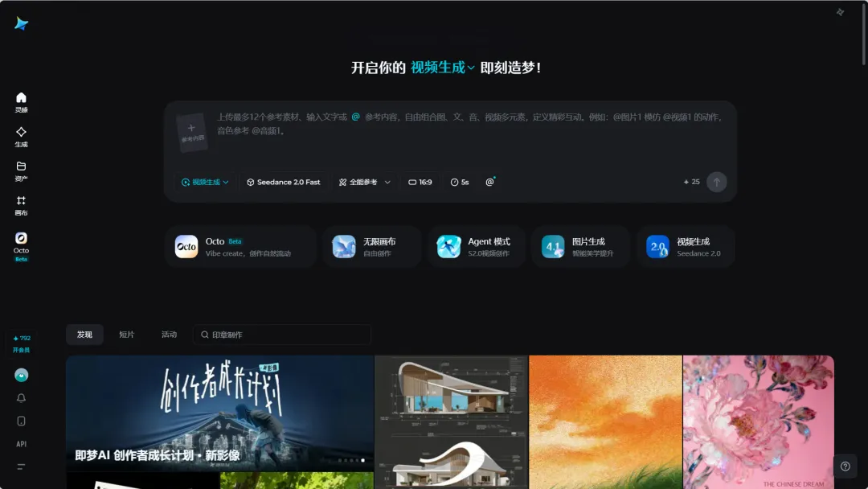The height and width of the screenshot is (489, 868).
Task: Click the 25 credits cost indicator
Action: coord(691,182)
